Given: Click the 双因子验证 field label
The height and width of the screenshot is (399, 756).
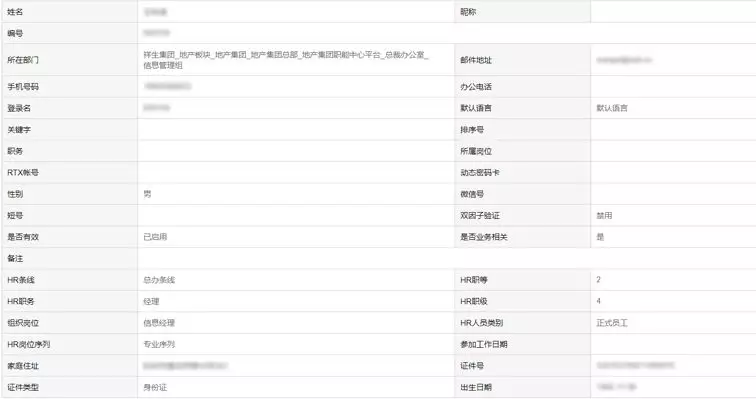Looking at the screenshot, I should 479,215.
